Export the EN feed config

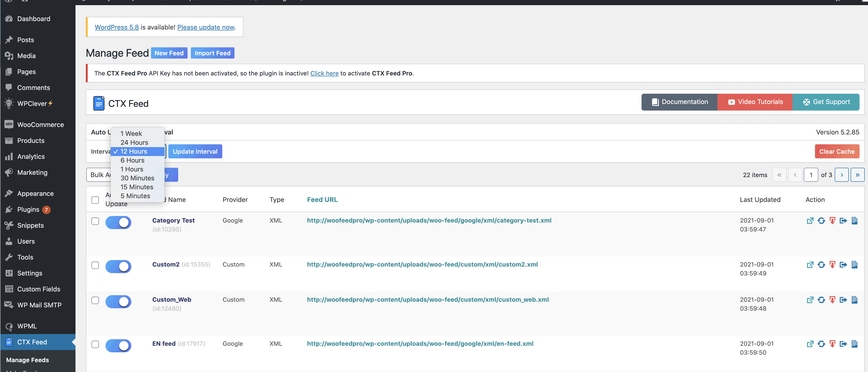(x=843, y=344)
